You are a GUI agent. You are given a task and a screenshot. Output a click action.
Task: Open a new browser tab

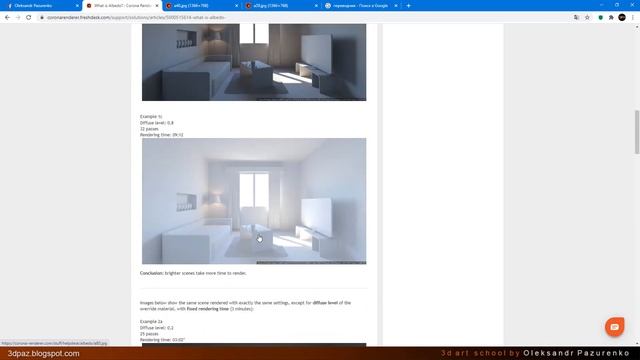[408, 6]
